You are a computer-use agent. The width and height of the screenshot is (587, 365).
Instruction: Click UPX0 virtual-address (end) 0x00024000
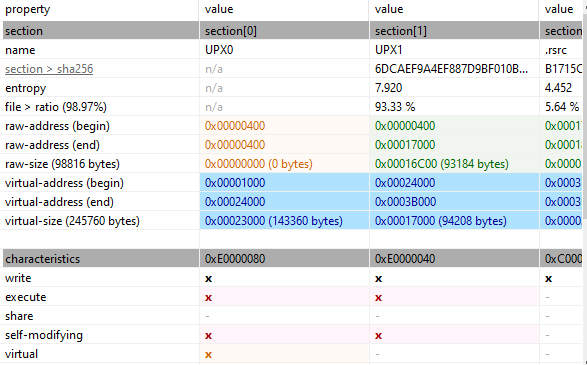pos(235,202)
